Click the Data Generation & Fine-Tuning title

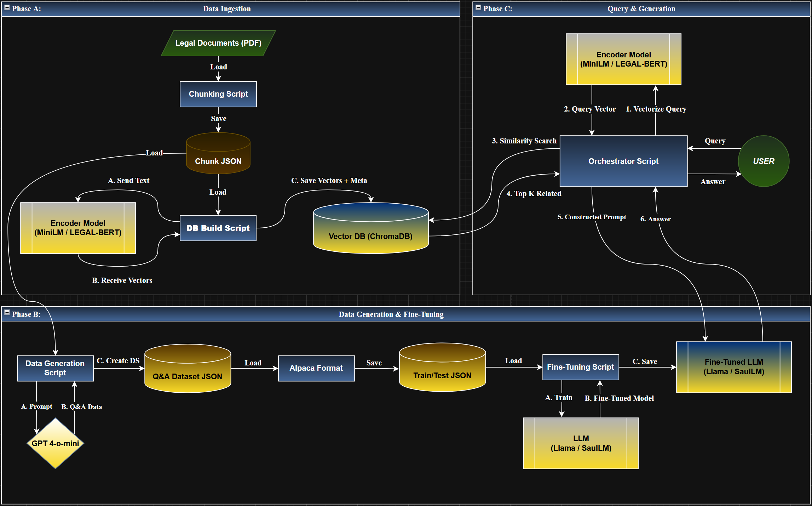coord(391,314)
